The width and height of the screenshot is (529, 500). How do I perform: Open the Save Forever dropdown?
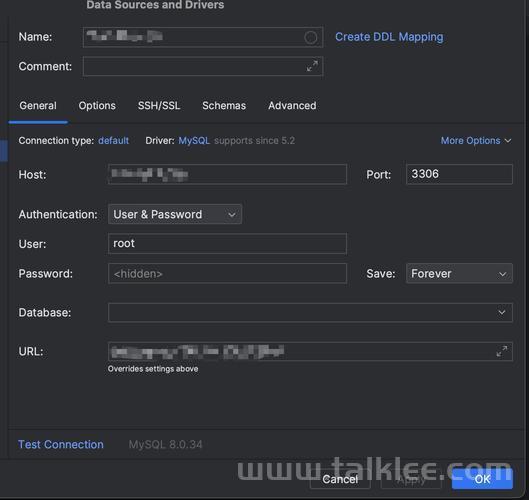(459, 273)
